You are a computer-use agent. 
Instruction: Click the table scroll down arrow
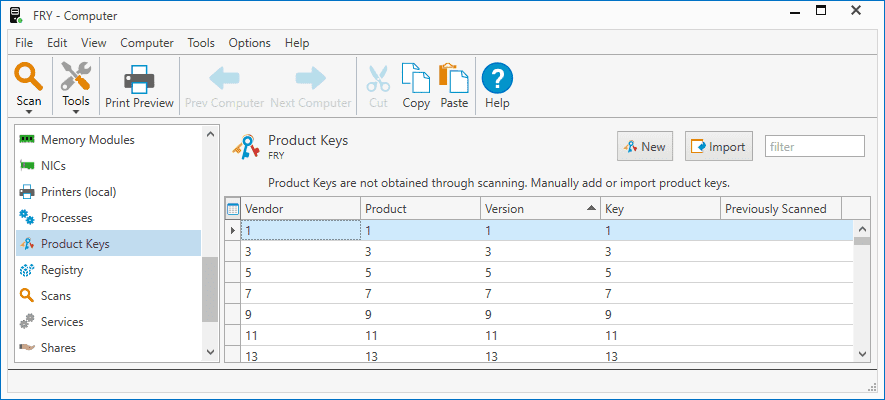coord(862,353)
